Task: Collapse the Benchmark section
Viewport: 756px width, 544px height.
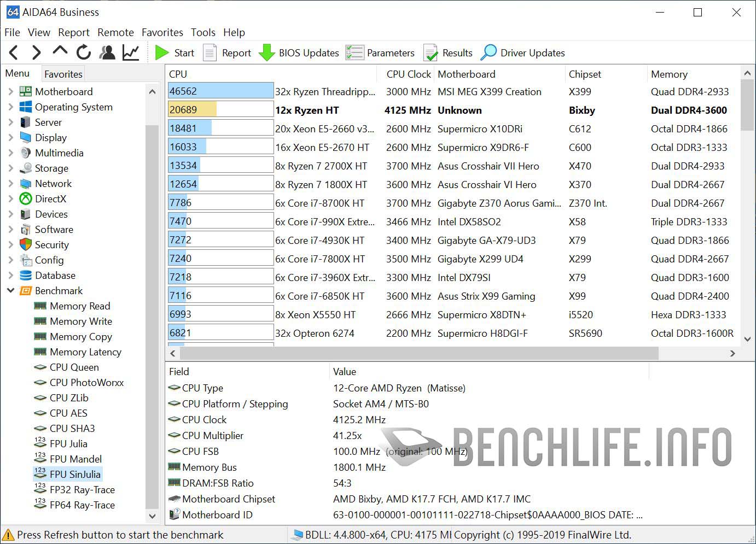Action: (11, 290)
